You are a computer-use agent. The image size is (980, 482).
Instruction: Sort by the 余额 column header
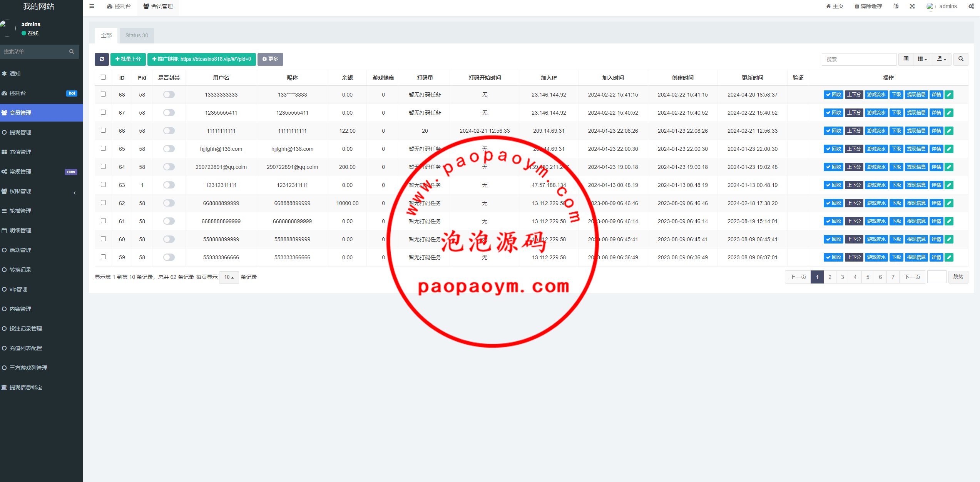point(347,78)
